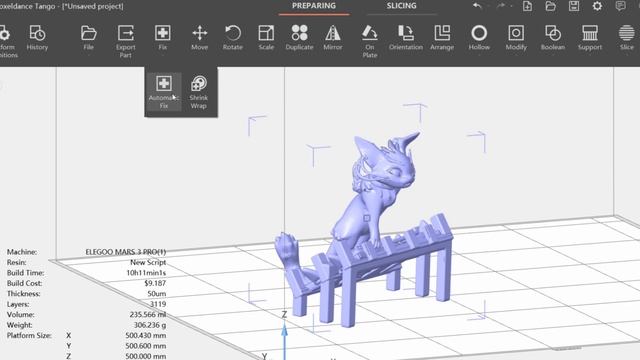Open the Hollow tool
Screen dimensions: 640x360
[479, 38]
